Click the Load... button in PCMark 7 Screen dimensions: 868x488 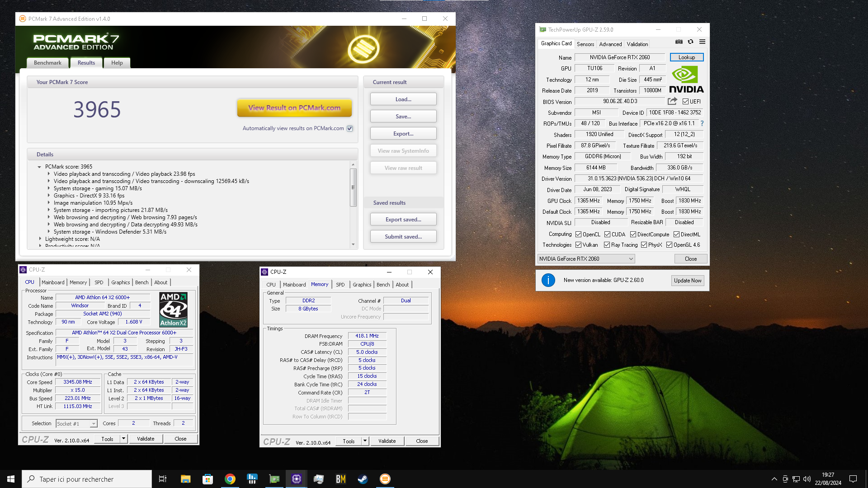click(403, 99)
